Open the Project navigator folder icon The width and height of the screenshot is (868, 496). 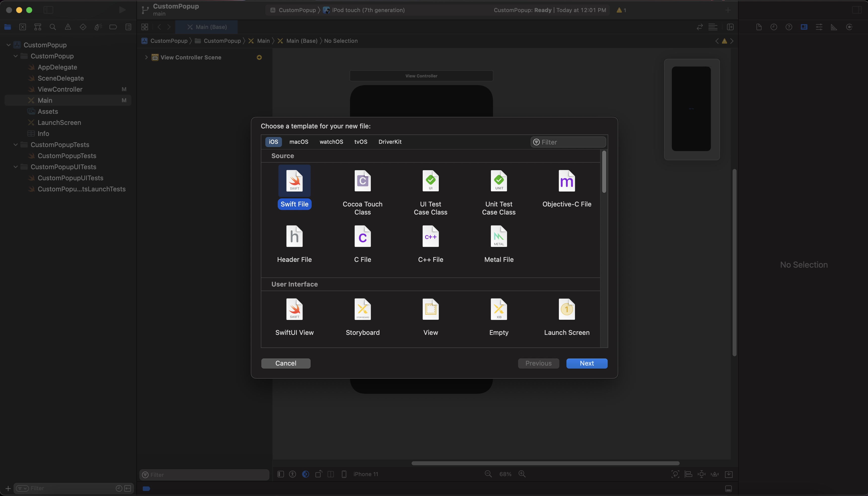(x=8, y=27)
